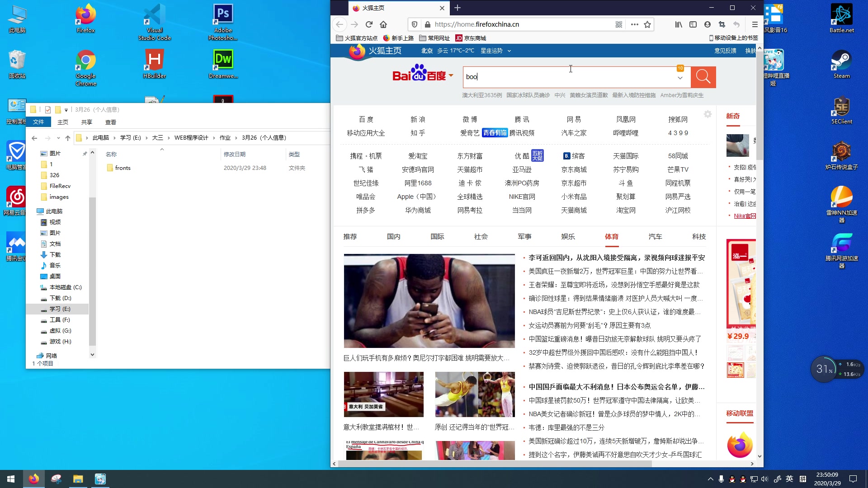Open the NBA 吉尼斯世界纪录 headline

coord(615,312)
